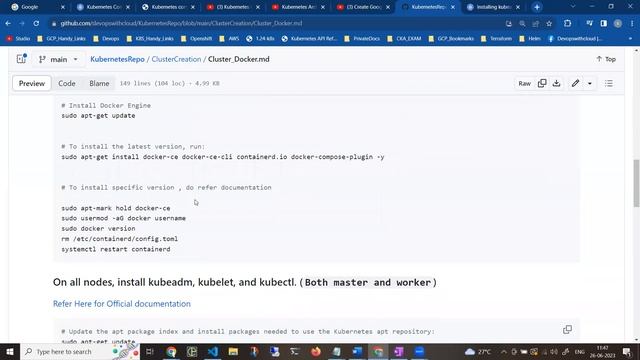The image size is (640, 360).
Task: Switch to Code view tab
Action: 67,83
